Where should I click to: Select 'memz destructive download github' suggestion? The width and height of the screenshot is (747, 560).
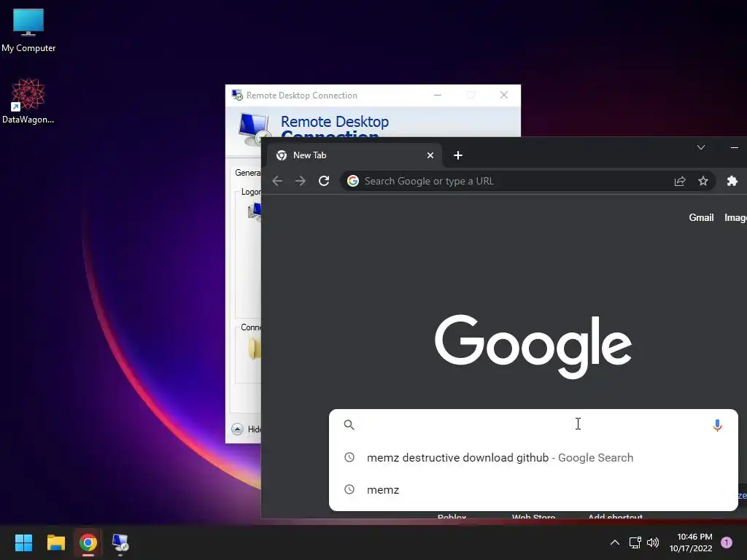coord(533,458)
